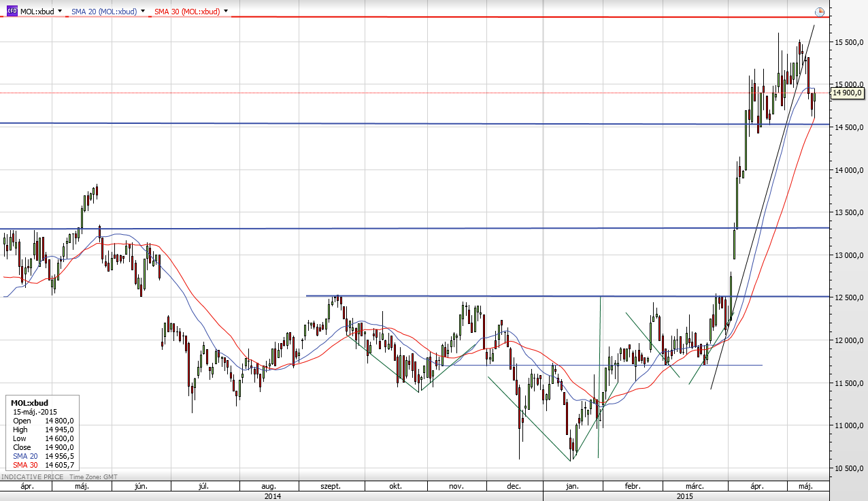Image resolution: width=868 pixels, height=501 pixels.
Task: Click the 14 000,0 price axis label
Action: point(848,170)
